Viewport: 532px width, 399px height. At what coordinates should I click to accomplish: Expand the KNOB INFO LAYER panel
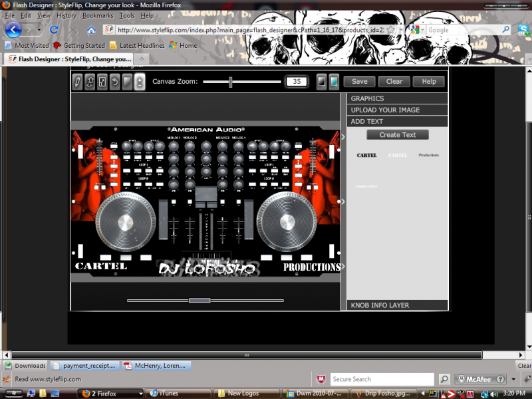[x=397, y=305]
